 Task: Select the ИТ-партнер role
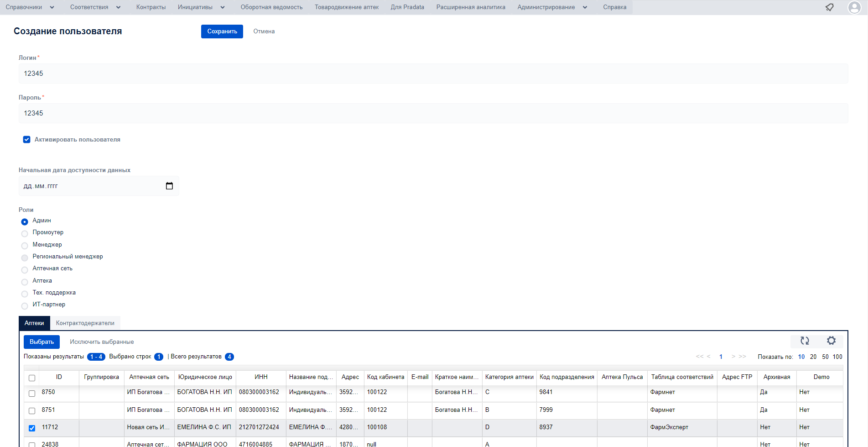25,305
